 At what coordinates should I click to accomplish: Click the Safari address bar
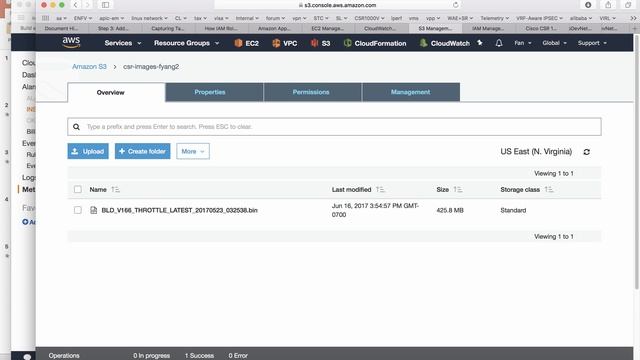click(338, 5)
